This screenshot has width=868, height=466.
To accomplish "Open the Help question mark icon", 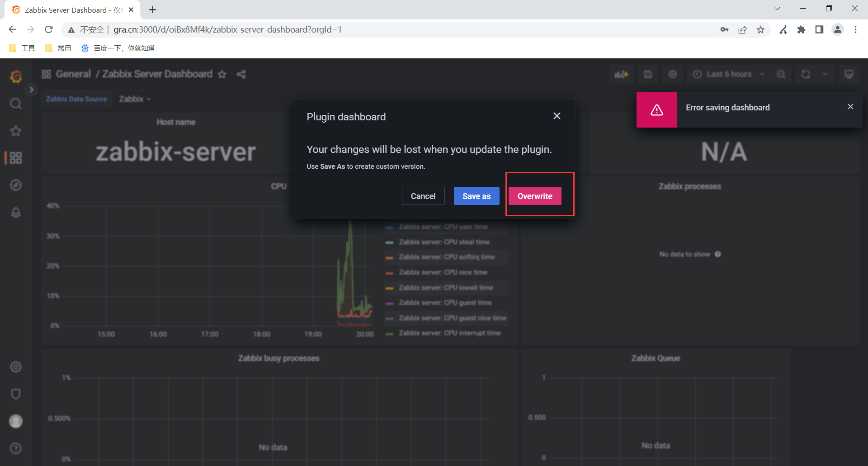I will [x=16, y=448].
